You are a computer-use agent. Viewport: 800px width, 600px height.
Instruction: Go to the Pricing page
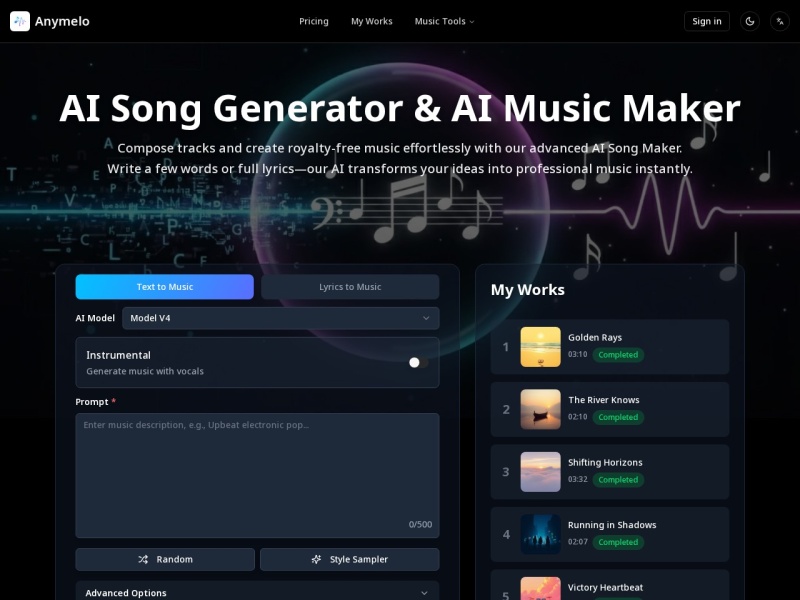click(x=314, y=21)
